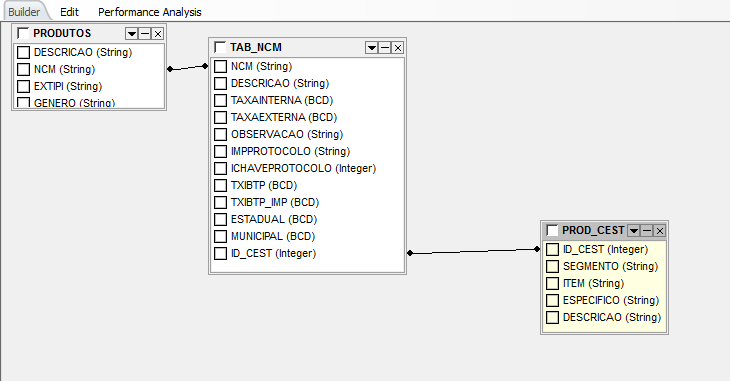Check EXTIPI (String) in PRODUTOS
Viewport: 730px width, 381px height.
tap(23, 86)
